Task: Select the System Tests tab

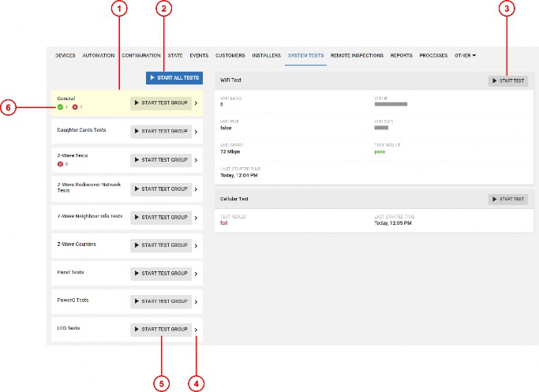Action: (x=306, y=55)
